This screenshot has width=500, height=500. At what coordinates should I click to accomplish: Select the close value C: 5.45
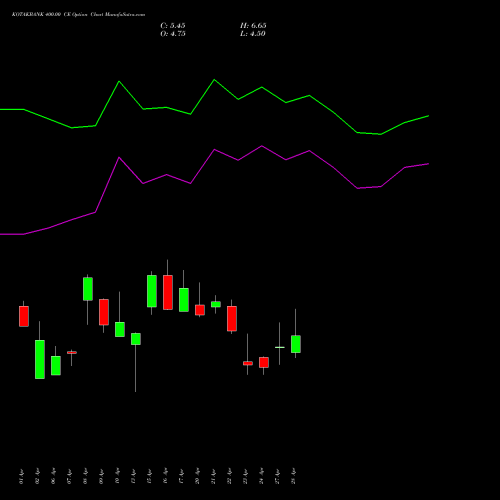(173, 26)
